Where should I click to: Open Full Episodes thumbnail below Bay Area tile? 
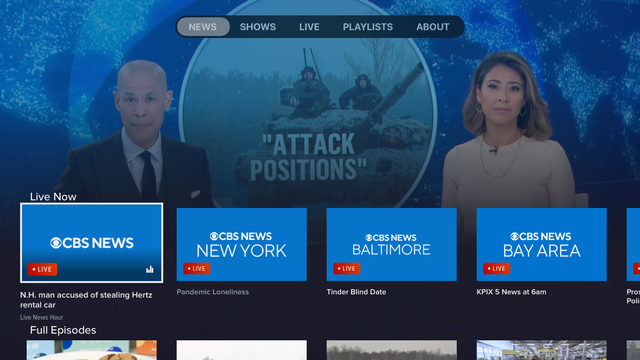[x=542, y=350]
